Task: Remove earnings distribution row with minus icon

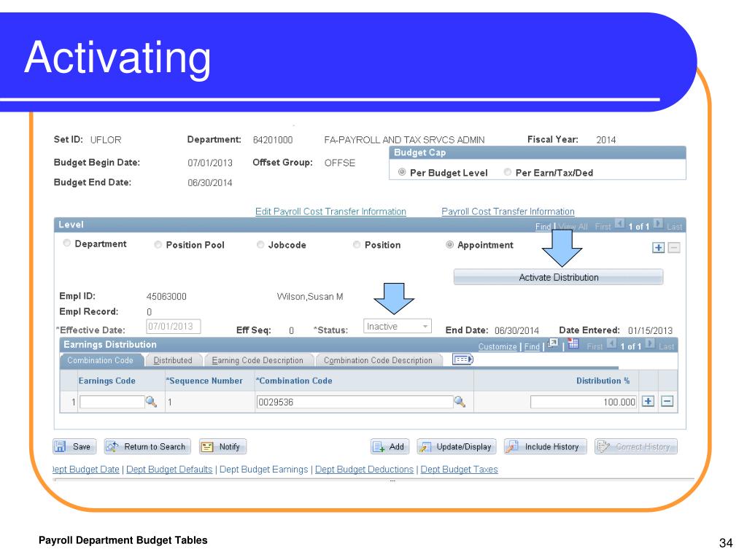Action: [x=667, y=401]
